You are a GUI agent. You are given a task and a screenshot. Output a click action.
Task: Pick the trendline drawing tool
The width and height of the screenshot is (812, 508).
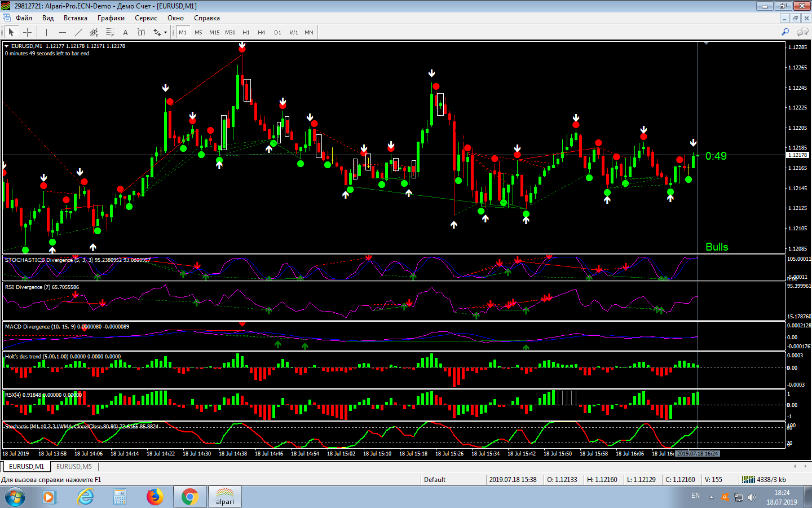[78, 32]
